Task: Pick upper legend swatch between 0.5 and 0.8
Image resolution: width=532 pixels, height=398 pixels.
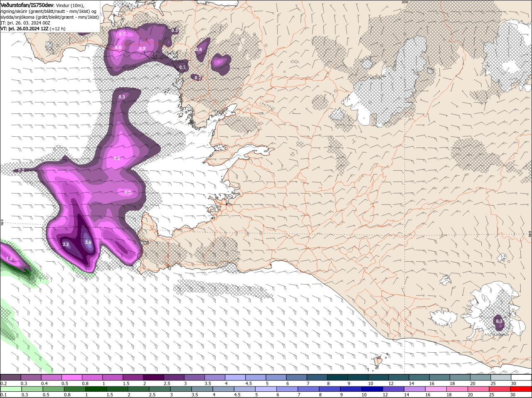Action: (x=72, y=377)
